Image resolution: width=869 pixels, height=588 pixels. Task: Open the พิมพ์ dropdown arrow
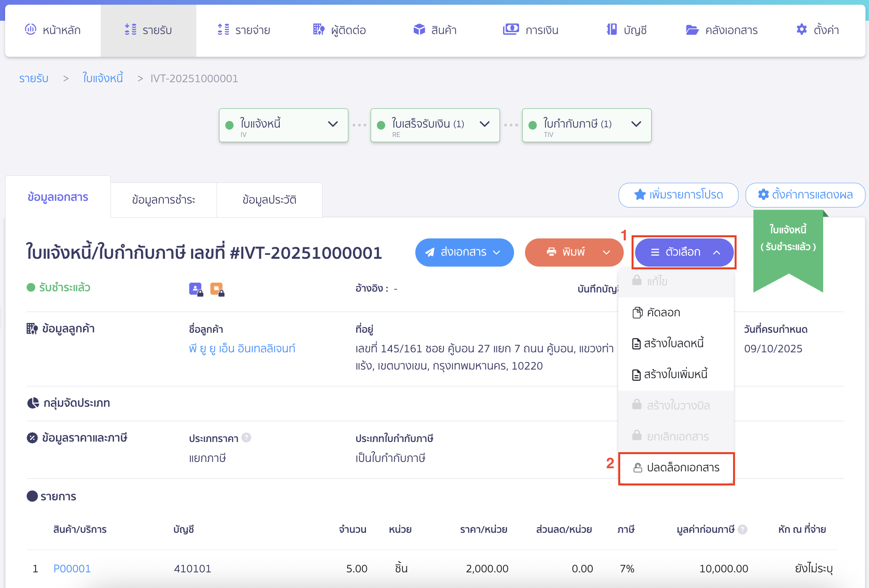pos(606,253)
